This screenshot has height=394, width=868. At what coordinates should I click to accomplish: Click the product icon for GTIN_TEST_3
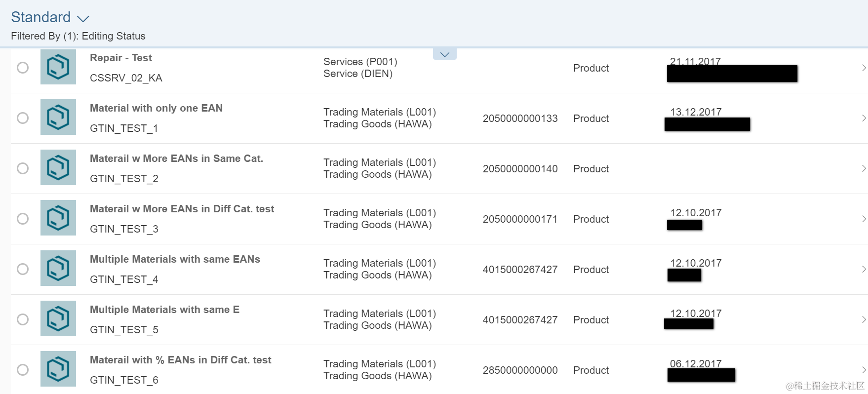click(x=58, y=218)
